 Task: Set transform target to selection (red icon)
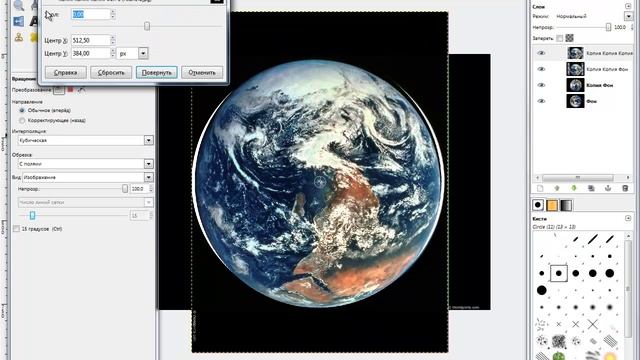pos(70,89)
